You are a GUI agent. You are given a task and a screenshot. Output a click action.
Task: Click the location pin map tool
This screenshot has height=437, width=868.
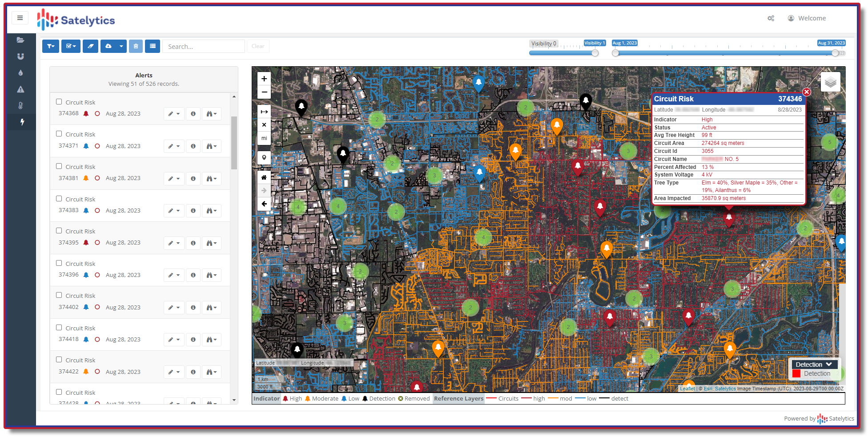coord(264,157)
